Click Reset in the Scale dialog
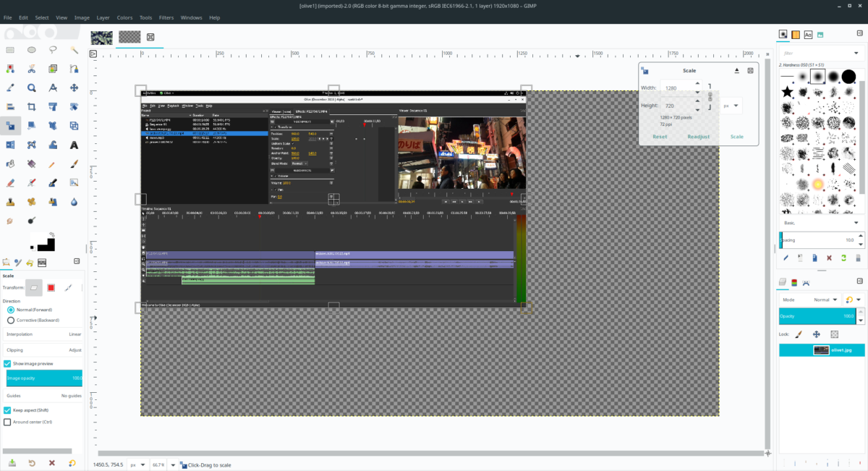 (x=659, y=136)
